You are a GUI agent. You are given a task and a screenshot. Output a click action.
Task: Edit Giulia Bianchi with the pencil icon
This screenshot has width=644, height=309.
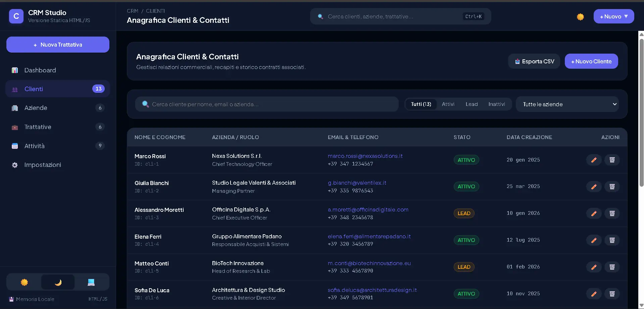tap(594, 187)
